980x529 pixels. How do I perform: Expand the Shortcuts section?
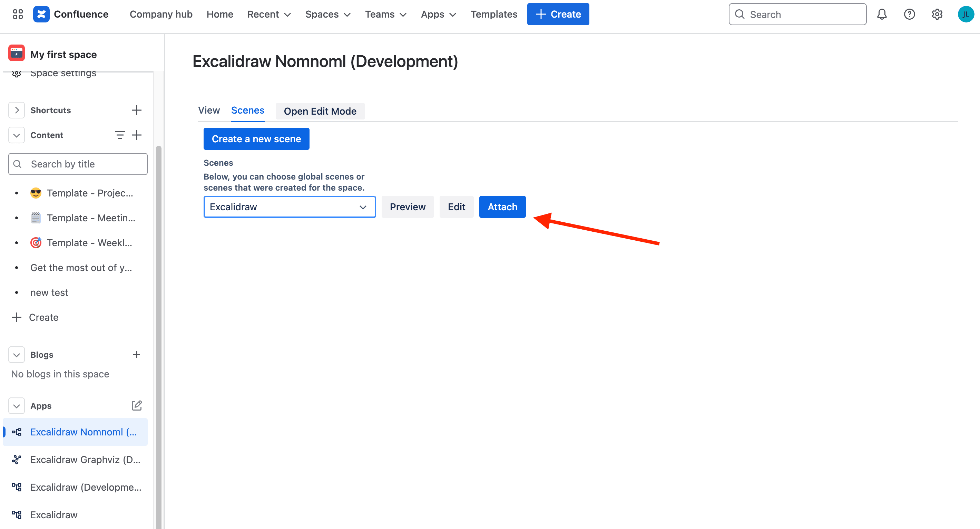click(x=17, y=110)
